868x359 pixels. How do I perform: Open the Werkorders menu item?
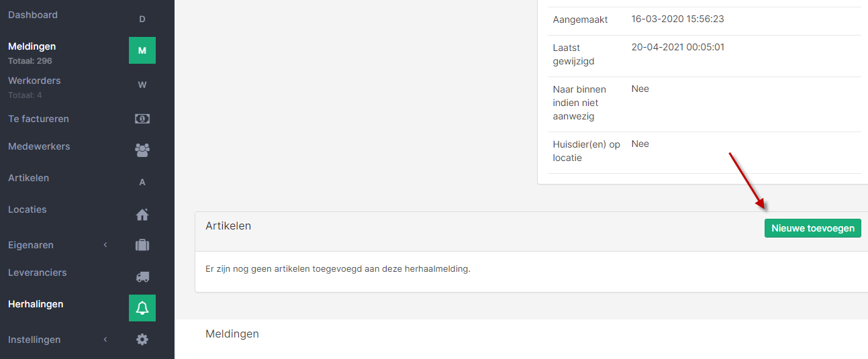(x=34, y=81)
